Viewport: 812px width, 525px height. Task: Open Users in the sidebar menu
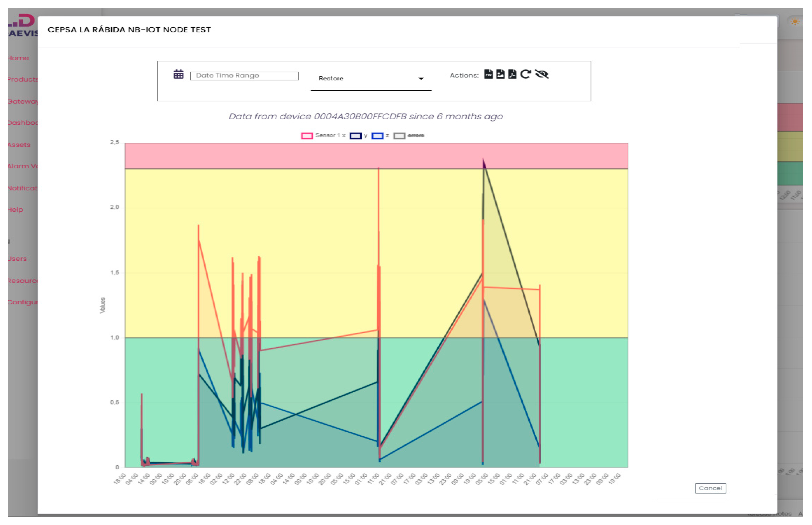click(17, 259)
